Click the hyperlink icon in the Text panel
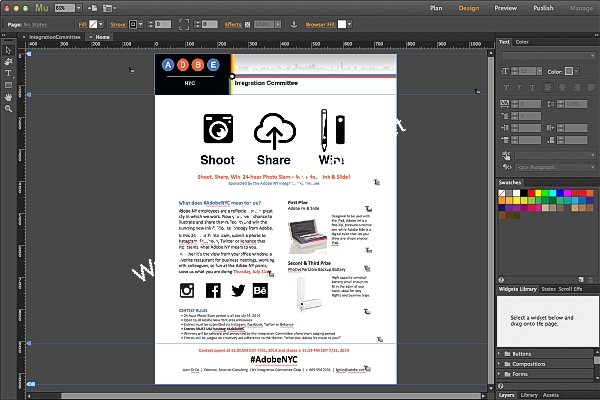This screenshot has width=600, height=400. (x=506, y=155)
